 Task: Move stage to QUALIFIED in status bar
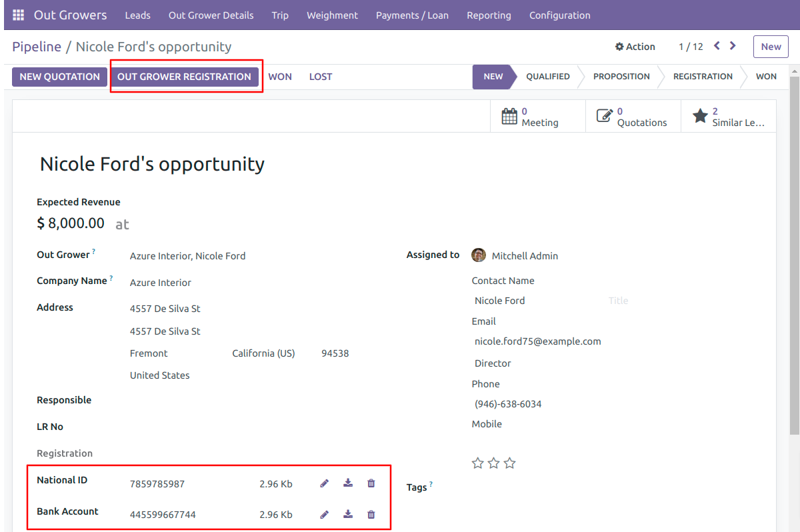(547, 77)
